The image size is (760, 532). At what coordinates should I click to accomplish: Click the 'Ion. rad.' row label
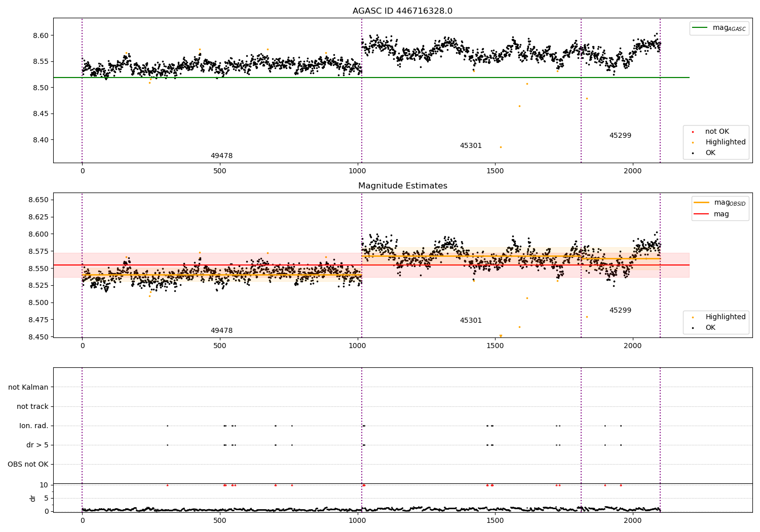34,426
